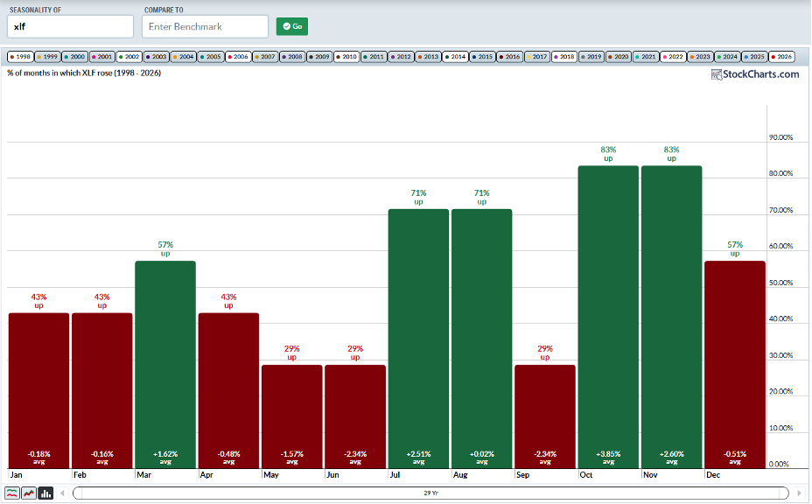
Task: Toggle the 2021 year chip
Action: coord(646,57)
